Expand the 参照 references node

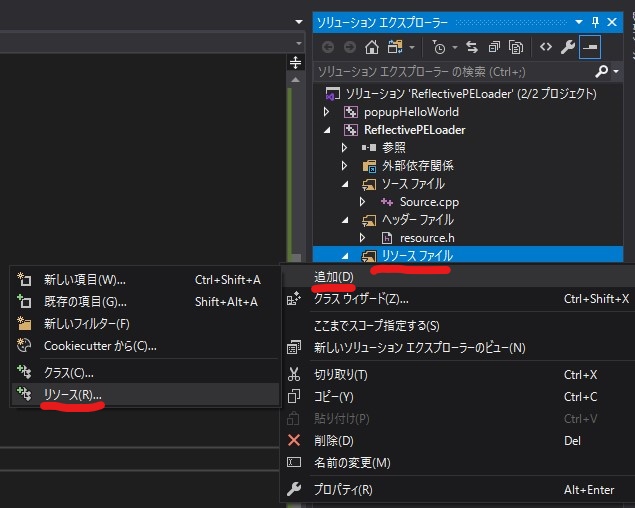click(x=344, y=148)
